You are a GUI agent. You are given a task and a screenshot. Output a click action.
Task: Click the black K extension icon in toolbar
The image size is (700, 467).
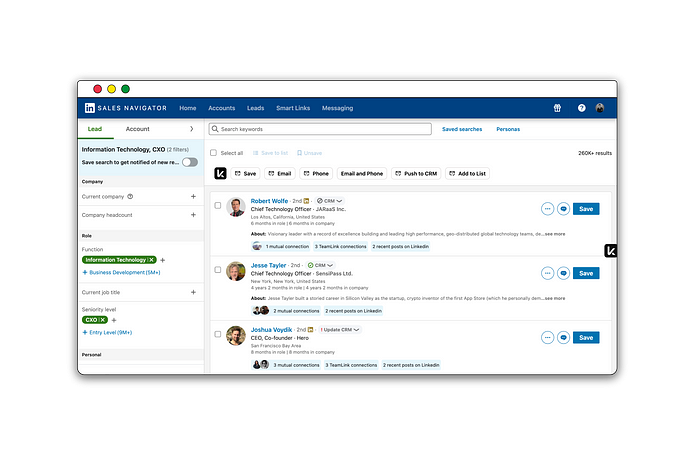[220, 173]
